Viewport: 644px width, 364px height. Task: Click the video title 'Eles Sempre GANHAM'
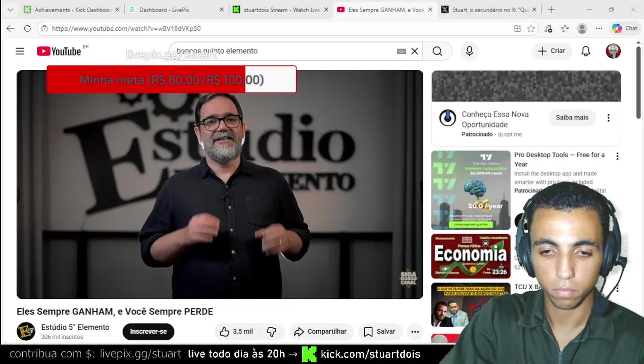click(x=115, y=312)
